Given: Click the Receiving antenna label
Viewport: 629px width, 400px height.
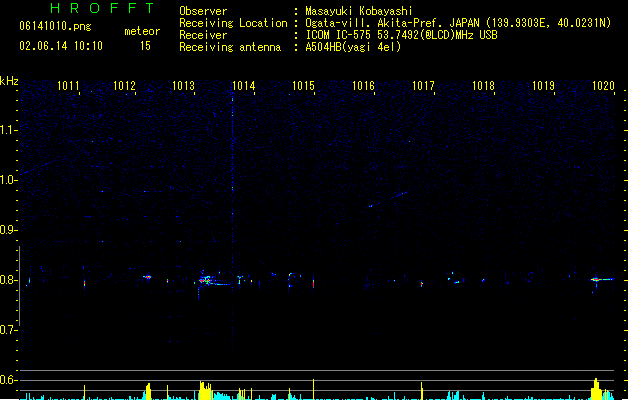Looking at the screenshot, I should pos(230,47).
